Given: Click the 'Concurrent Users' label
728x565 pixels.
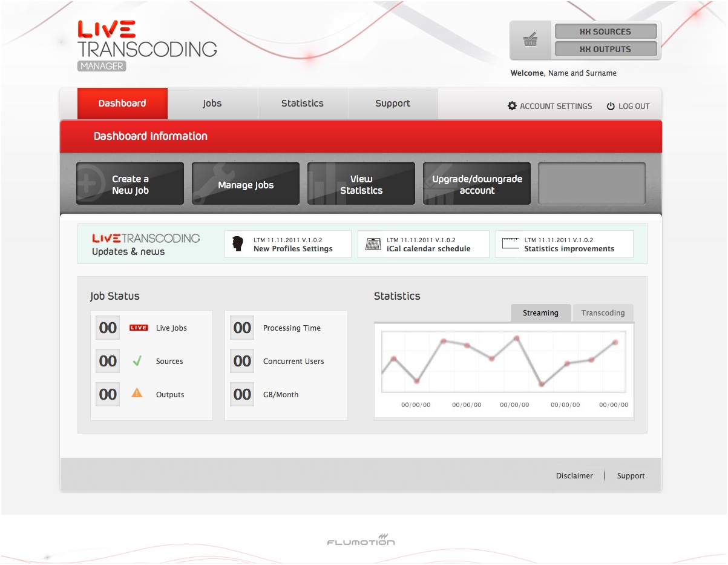Looking at the screenshot, I should point(293,362).
